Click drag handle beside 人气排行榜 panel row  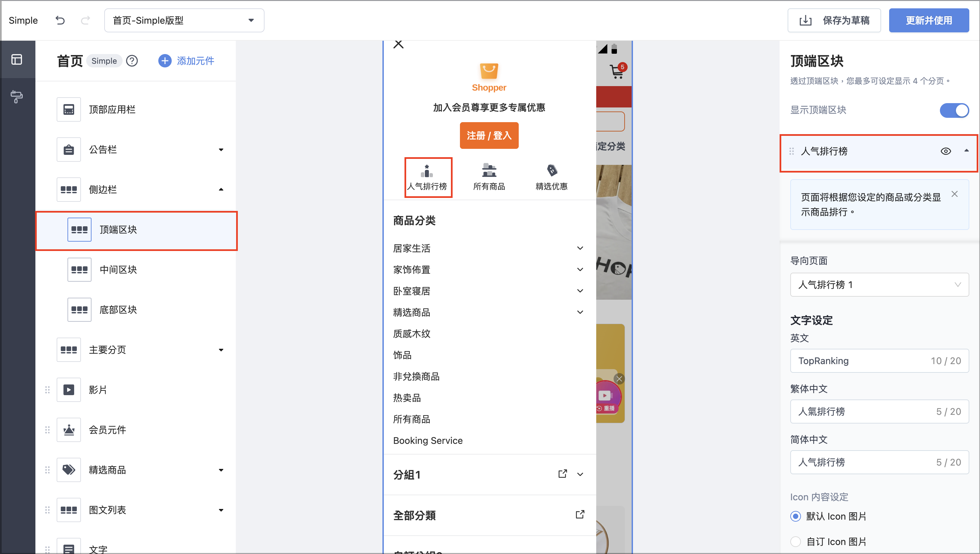click(x=792, y=151)
